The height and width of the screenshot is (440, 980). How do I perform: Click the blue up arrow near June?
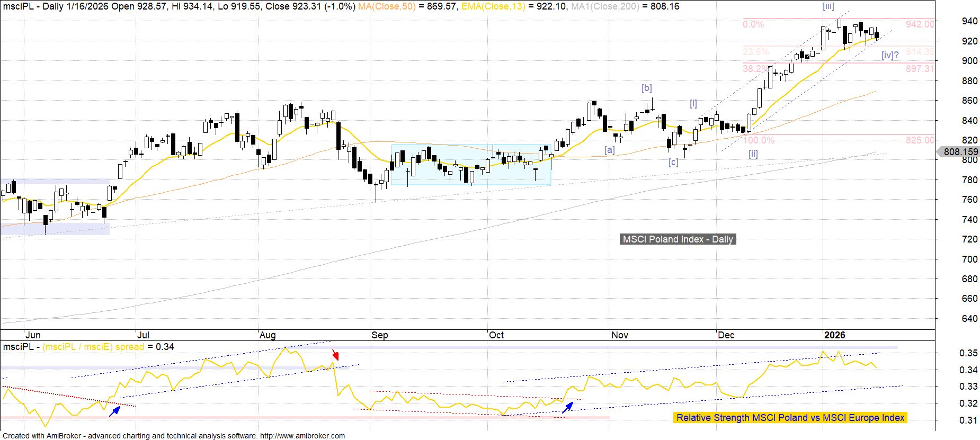coord(114,411)
